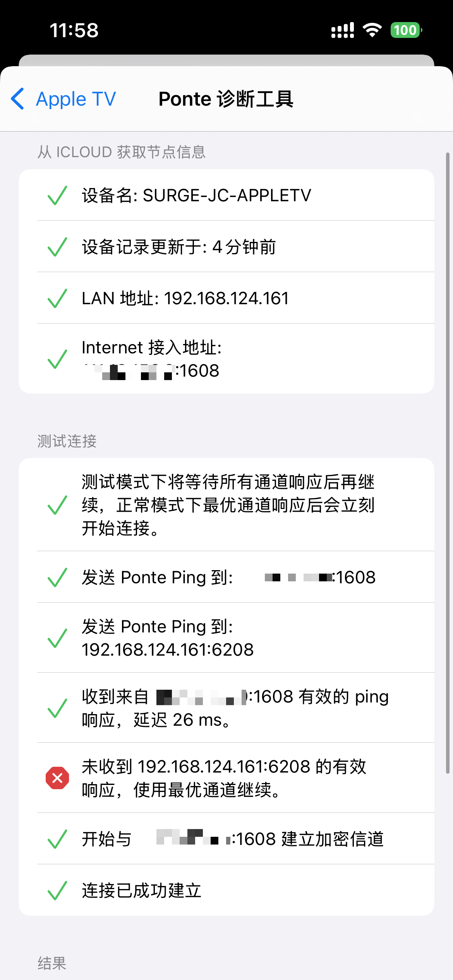Tap the checkmark beside device name row

(57, 195)
